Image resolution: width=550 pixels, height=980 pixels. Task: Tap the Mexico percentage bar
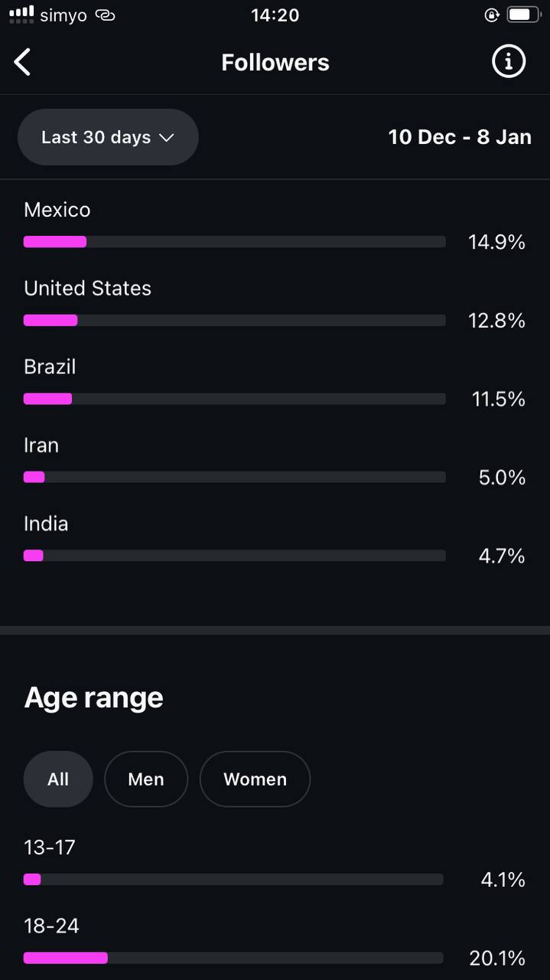pos(234,242)
